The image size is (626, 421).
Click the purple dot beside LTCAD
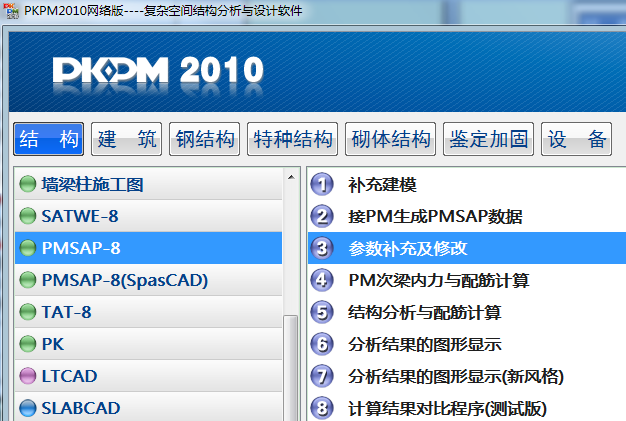tap(28, 376)
